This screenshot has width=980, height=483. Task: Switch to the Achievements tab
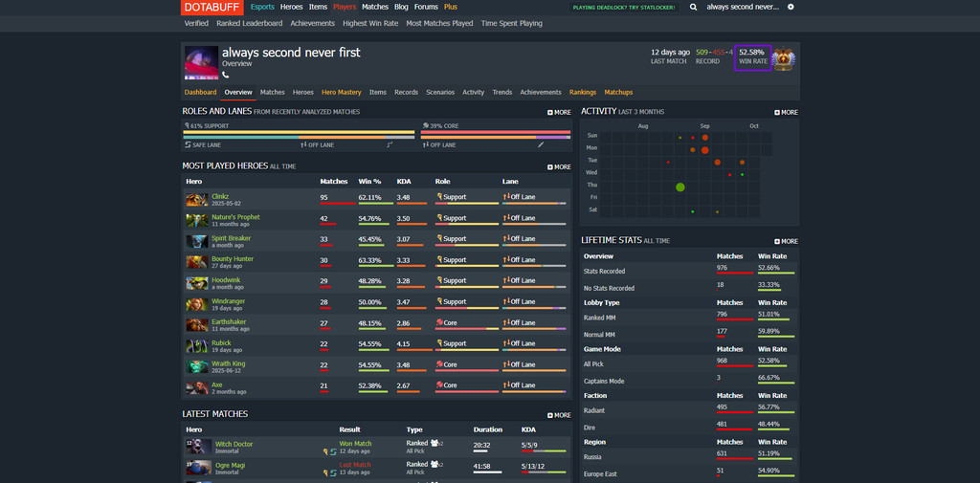(x=541, y=93)
